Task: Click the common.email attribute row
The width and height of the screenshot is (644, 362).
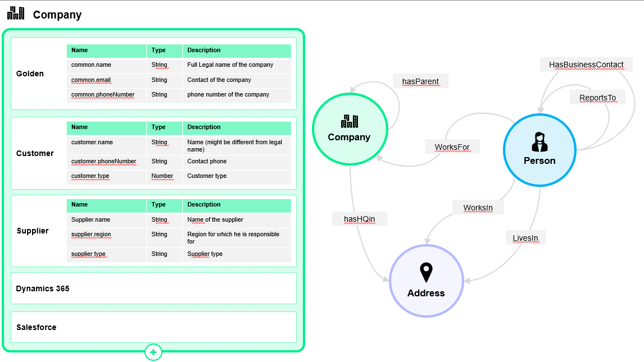Action: (x=91, y=80)
